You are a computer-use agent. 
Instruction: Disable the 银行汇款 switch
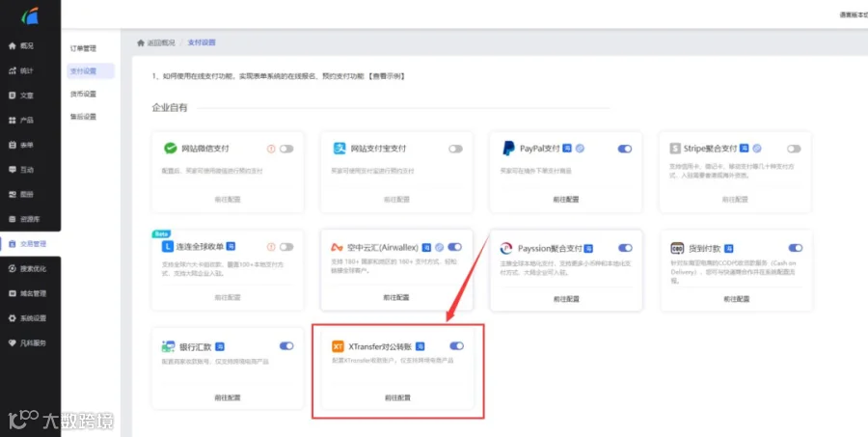point(286,345)
